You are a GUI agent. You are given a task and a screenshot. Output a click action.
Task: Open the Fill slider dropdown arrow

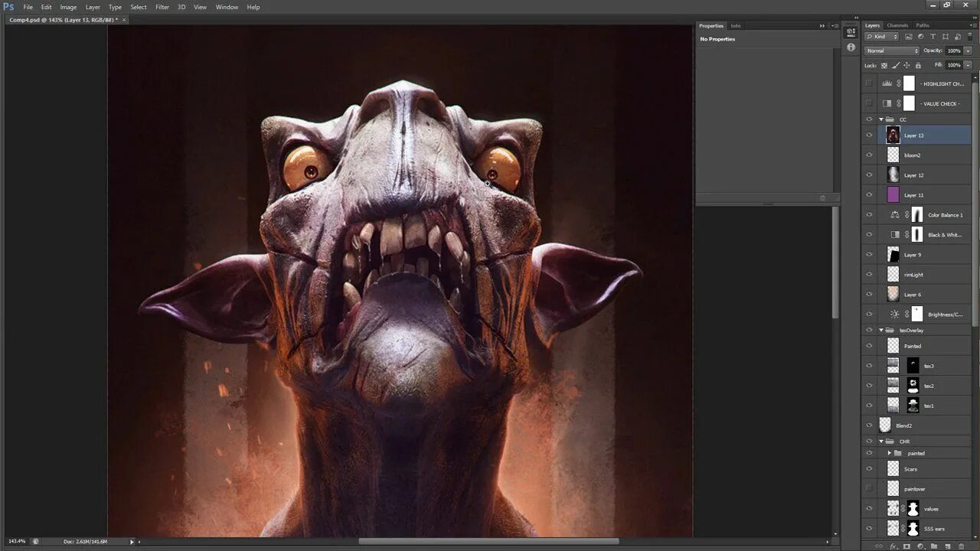click(969, 65)
